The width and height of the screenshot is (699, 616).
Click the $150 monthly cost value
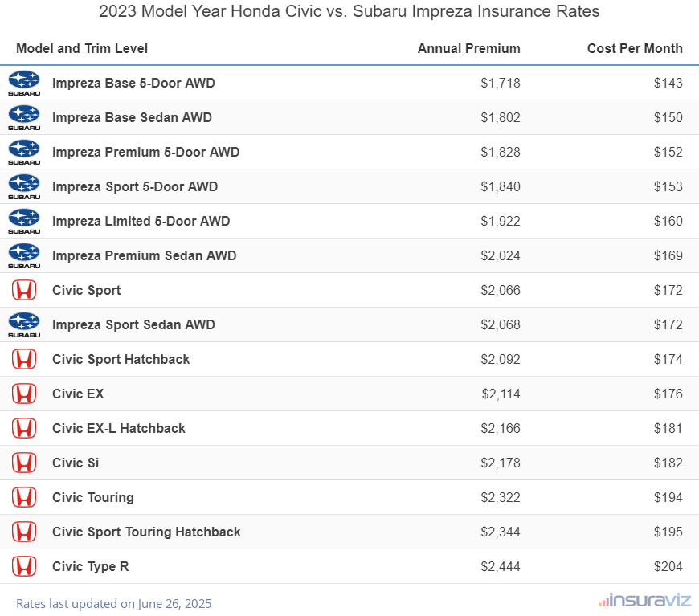point(668,118)
